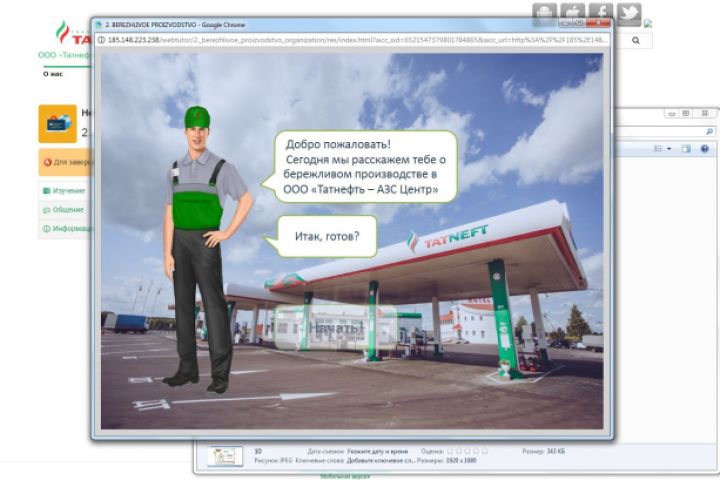This screenshot has height=480, width=720.
Task: Click the Tatneft logo on the website
Action: click(x=73, y=33)
